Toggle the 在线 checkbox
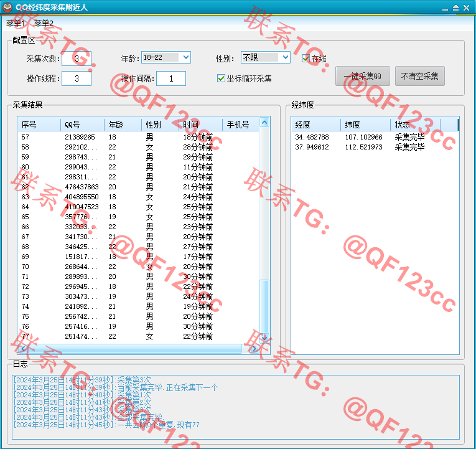The height and width of the screenshot is (449, 476). coord(306,59)
